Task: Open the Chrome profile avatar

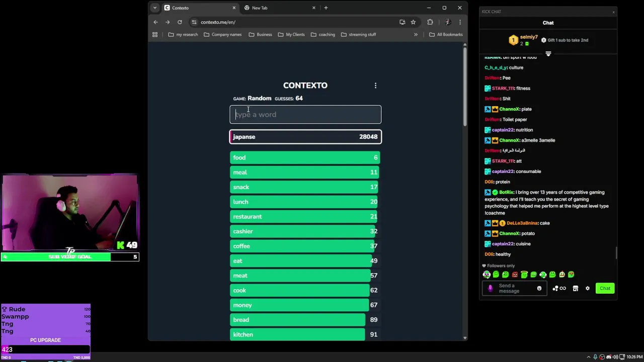Action: coord(447,22)
